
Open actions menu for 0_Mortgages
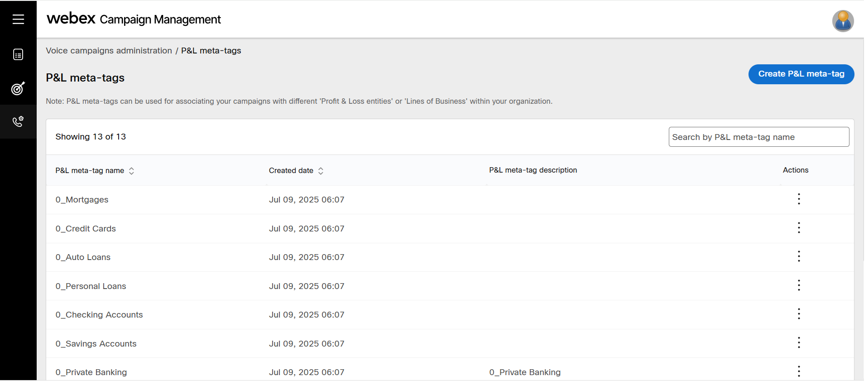[x=799, y=199]
